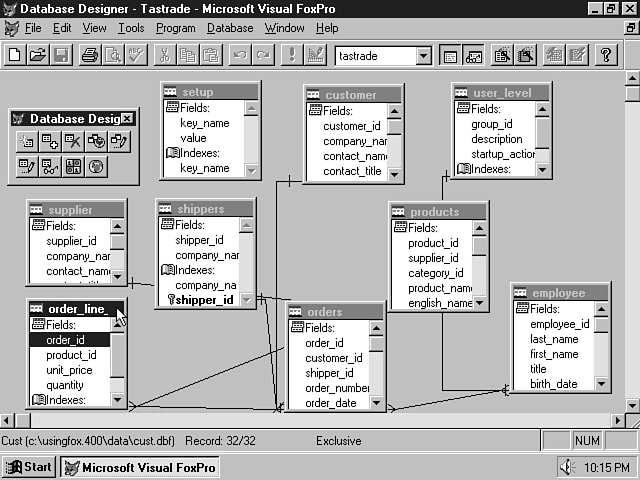640x480 pixels.
Task: Open the tastrade database dropdown
Action: point(424,56)
